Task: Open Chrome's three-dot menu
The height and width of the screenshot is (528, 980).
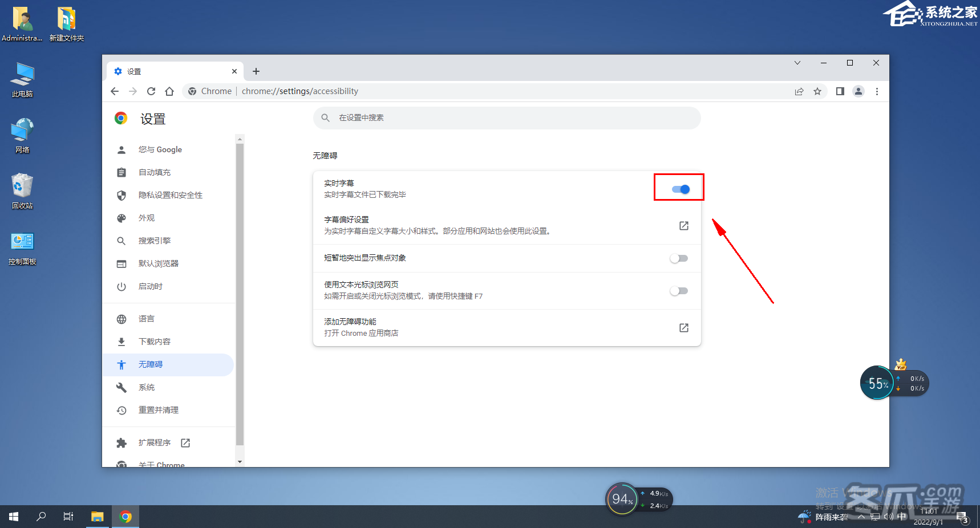Action: point(877,91)
